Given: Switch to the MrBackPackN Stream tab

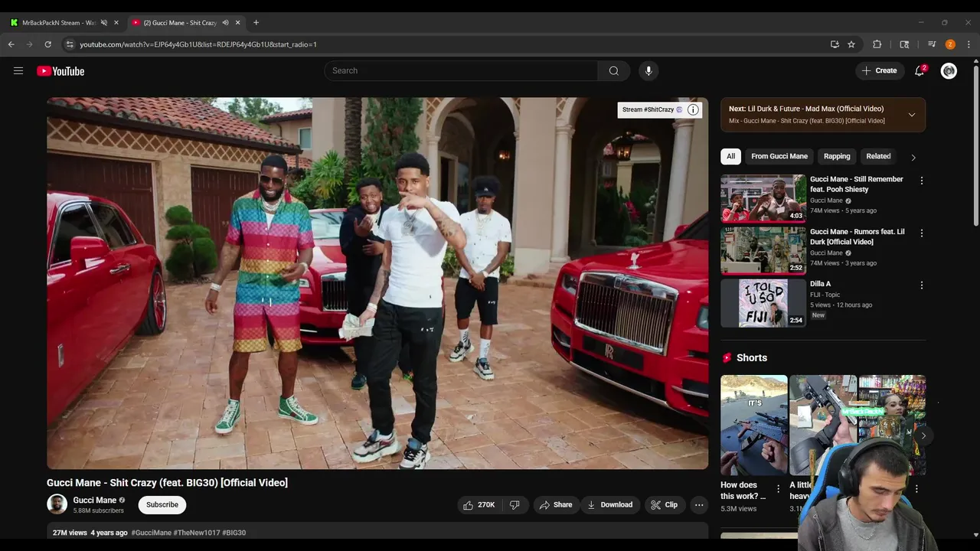Looking at the screenshot, I should click(x=58, y=23).
